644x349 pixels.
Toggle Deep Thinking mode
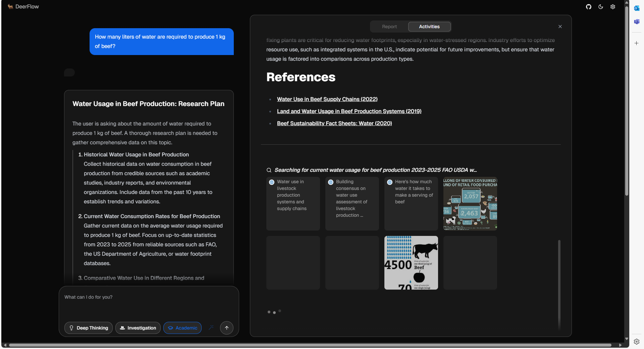click(x=89, y=328)
